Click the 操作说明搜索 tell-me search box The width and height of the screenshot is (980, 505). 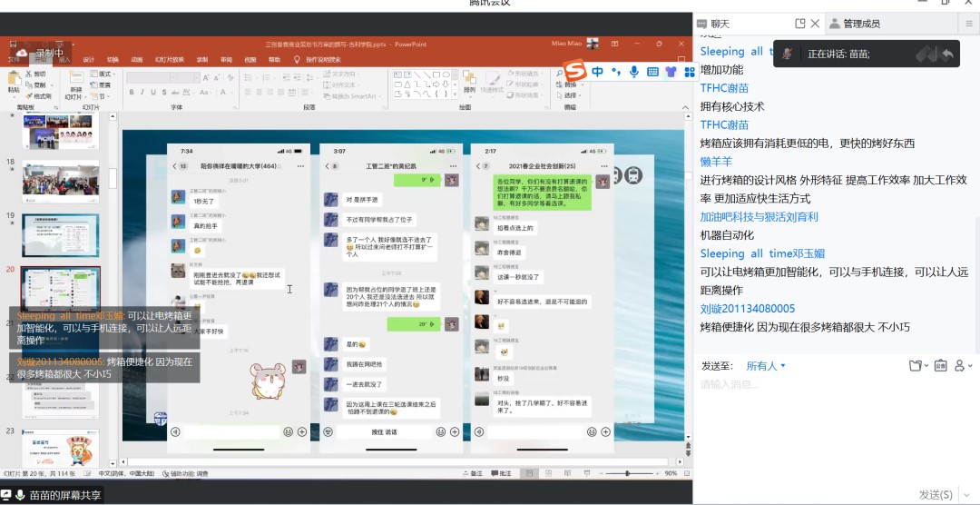(x=318, y=60)
